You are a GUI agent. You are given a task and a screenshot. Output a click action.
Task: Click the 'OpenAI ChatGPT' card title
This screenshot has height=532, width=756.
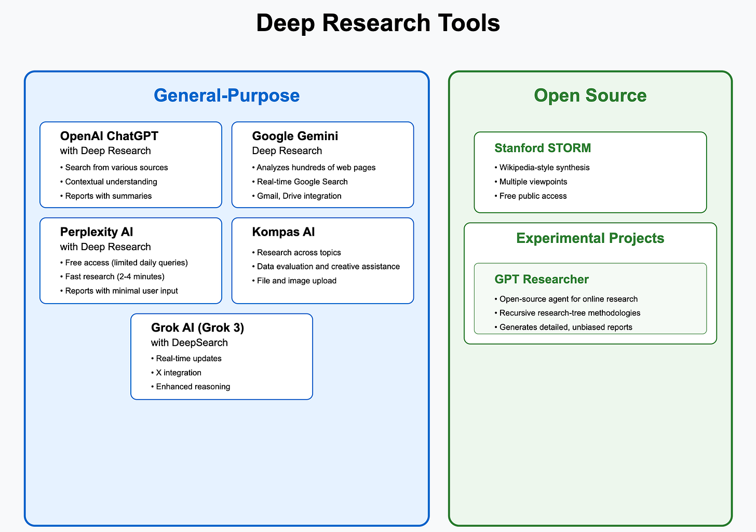[110, 136]
